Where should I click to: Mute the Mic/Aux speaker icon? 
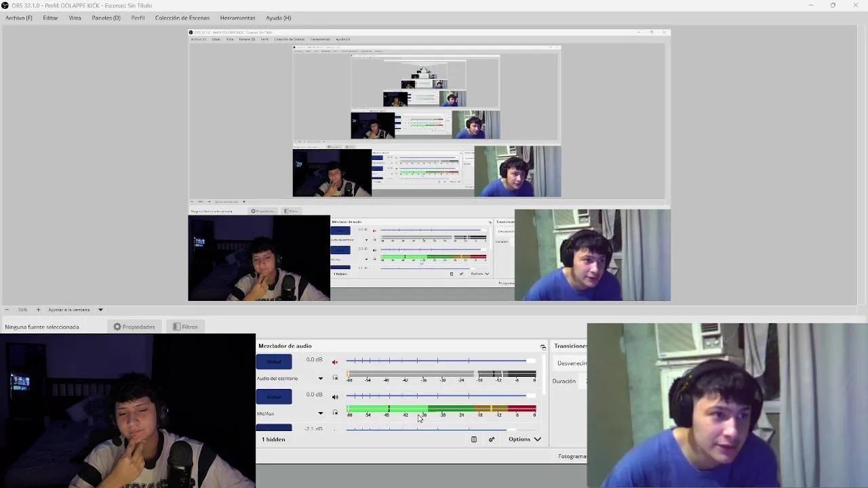pyautogui.click(x=335, y=396)
